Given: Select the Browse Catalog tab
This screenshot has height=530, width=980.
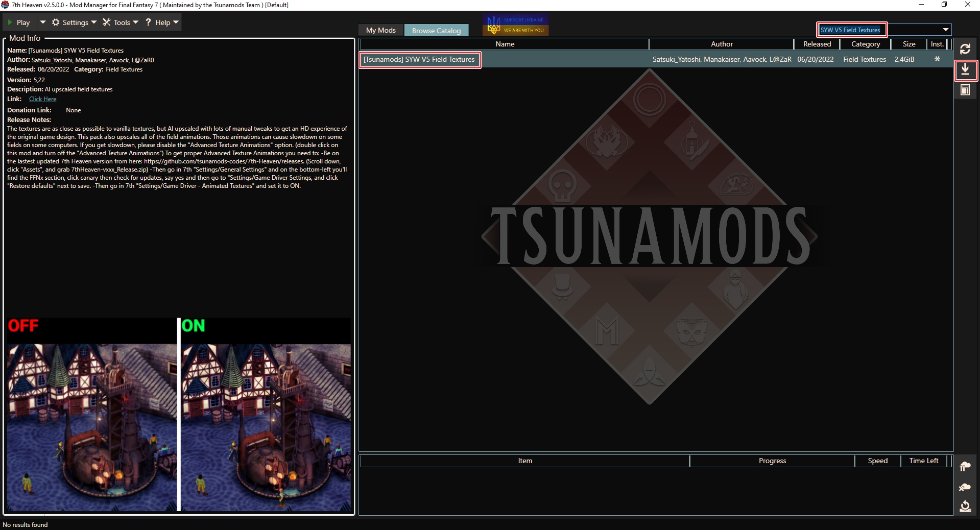Looking at the screenshot, I should 437,31.
